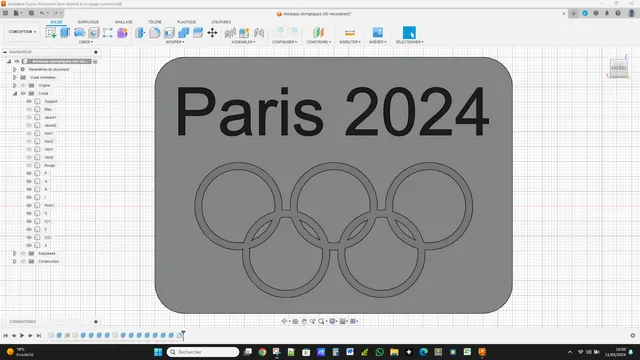640x360 pixels.
Task: Open the CONCEPTION workspace dropdown
Action: click(x=22, y=31)
